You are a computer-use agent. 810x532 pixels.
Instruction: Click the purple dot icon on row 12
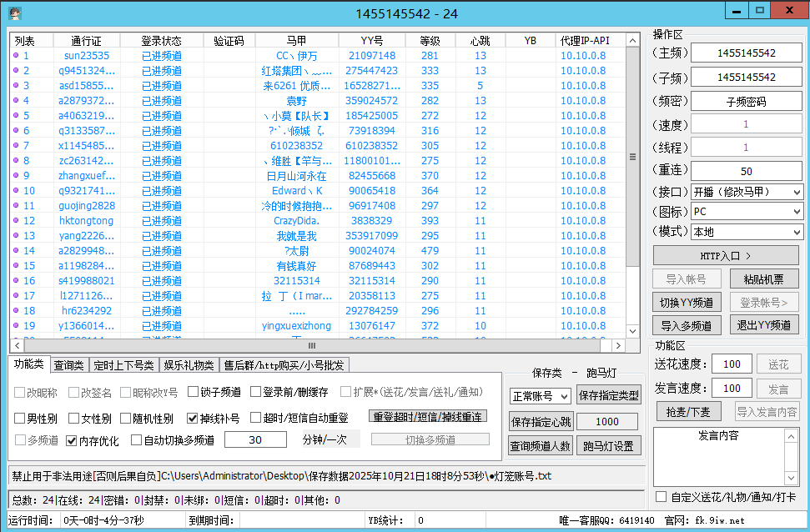tap(16, 221)
